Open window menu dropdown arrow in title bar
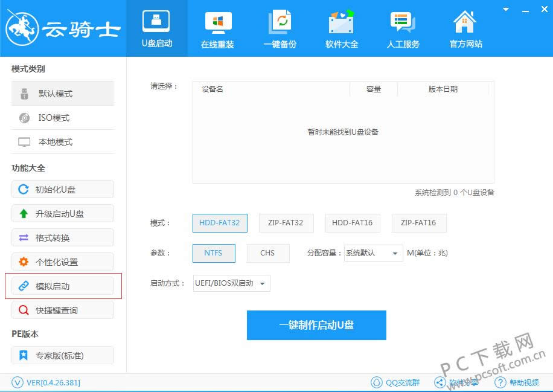Viewport: 553px width, 392px height. (x=505, y=8)
